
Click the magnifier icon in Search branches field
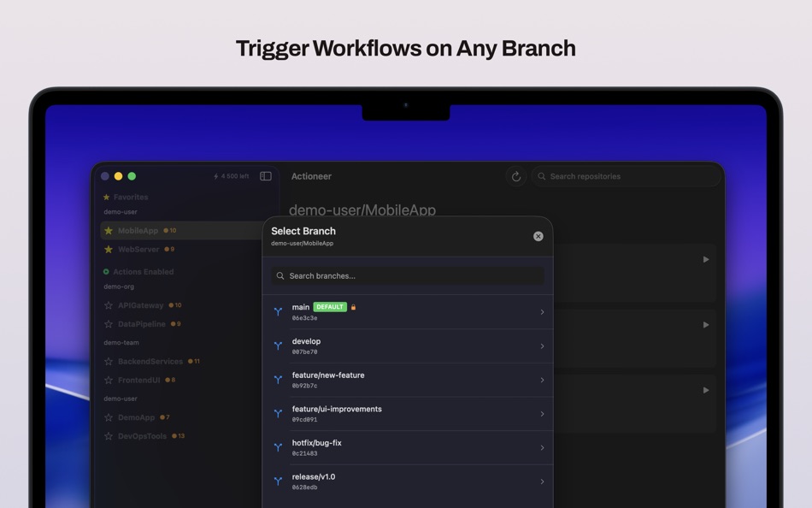[x=280, y=275]
